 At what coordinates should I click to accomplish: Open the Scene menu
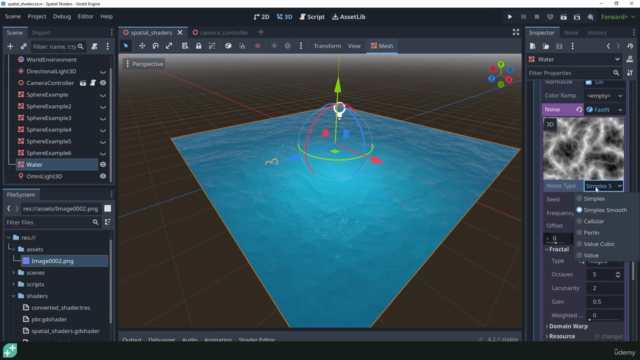13,16
